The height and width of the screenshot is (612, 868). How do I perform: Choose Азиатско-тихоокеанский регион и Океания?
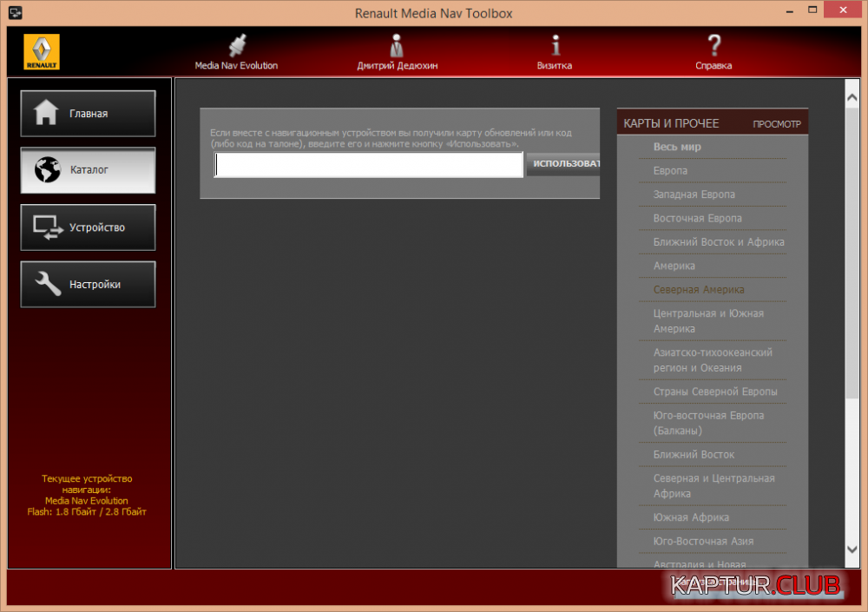coord(713,360)
